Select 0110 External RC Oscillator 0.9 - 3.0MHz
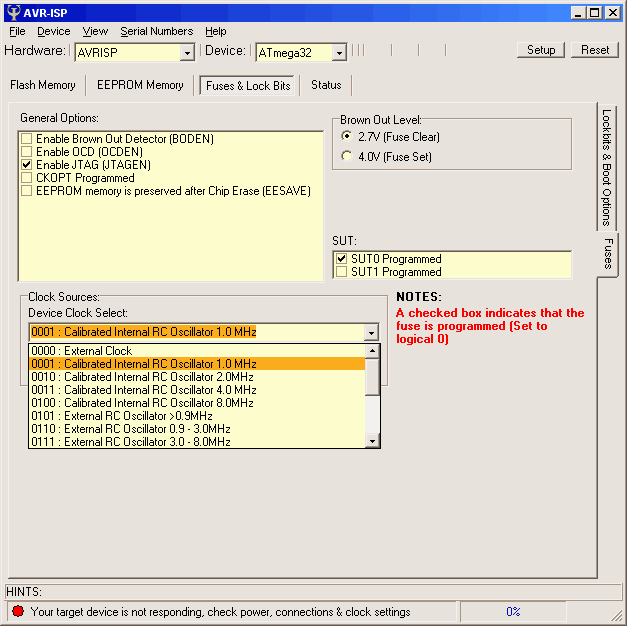Viewport: 627px width, 626px height. pos(197,429)
